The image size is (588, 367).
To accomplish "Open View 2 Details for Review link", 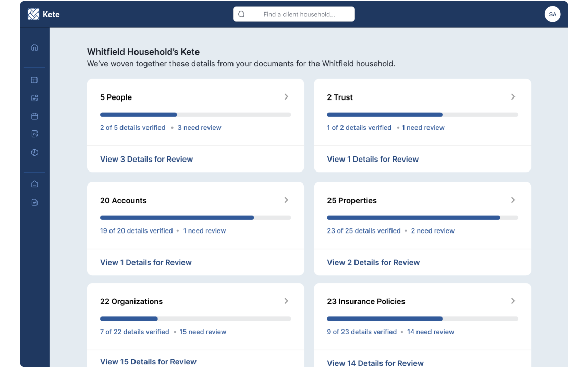I will [x=373, y=262].
